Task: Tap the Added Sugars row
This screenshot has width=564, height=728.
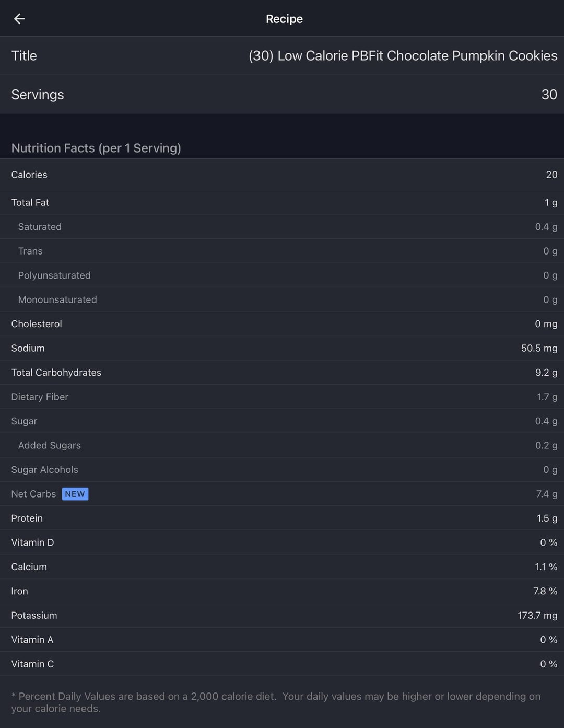Action: tap(282, 445)
